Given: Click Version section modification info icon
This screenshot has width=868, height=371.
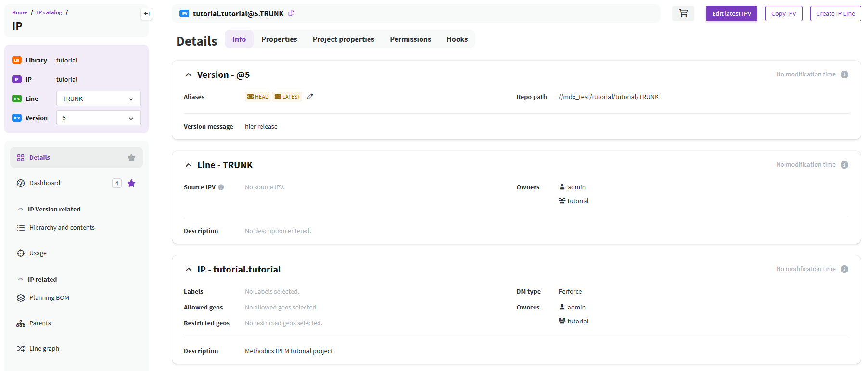Looking at the screenshot, I should coord(844,74).
